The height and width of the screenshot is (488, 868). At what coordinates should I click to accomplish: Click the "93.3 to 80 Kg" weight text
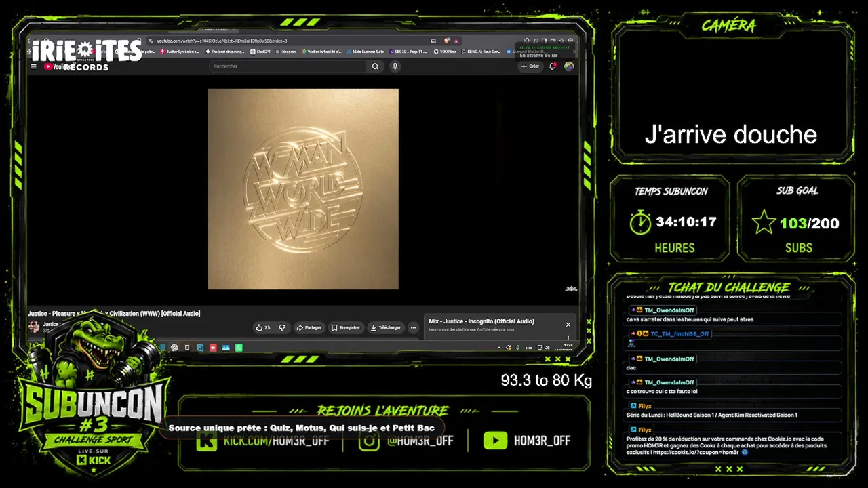pyautogui.click(x=547, y=381)
